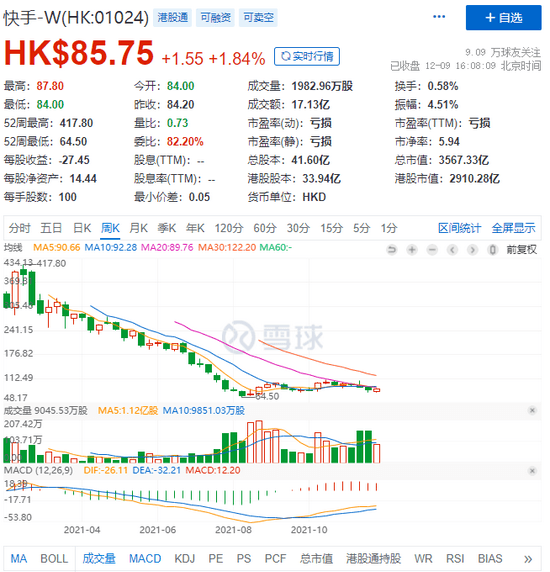Switch to the 日K chart tab
550x572 pixels.
82,228
